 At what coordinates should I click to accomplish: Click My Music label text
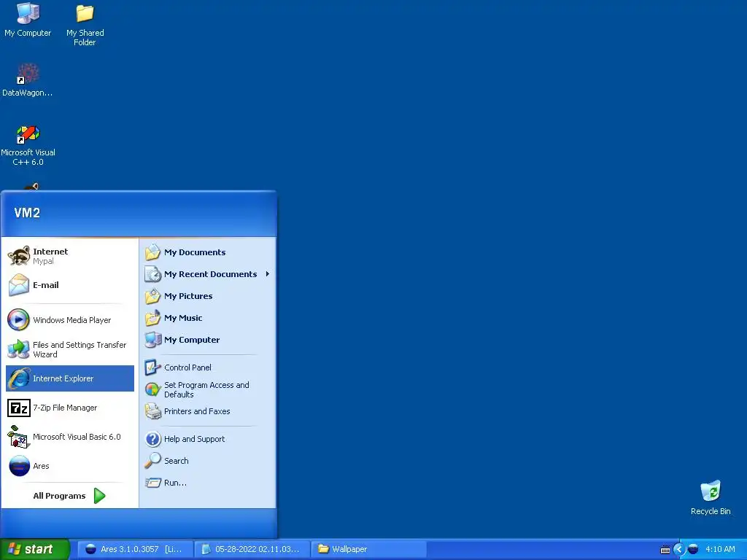click(x=183, y=318)
